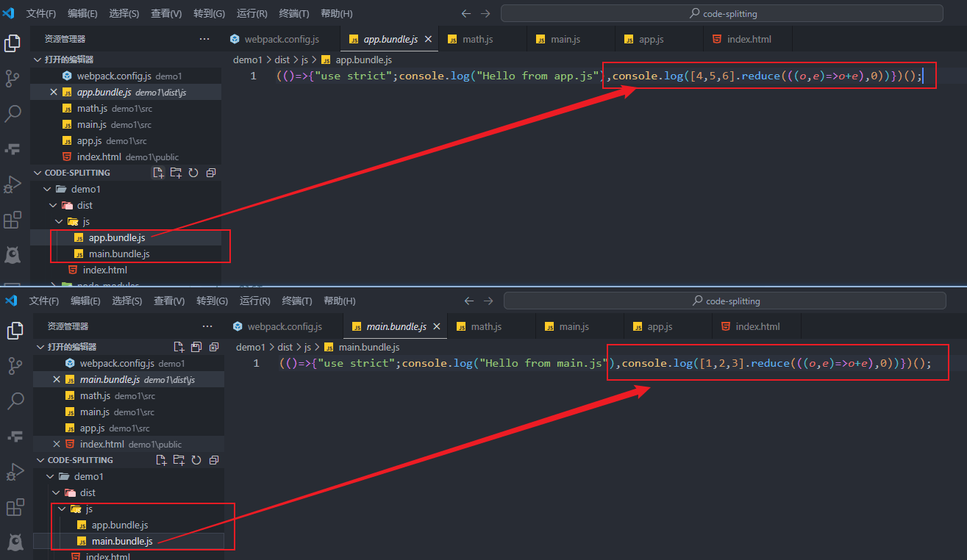Screen dimensions: 967x560
Task: Click code-splitting search box in bottom title bar
Action: (x=725, y=301)
